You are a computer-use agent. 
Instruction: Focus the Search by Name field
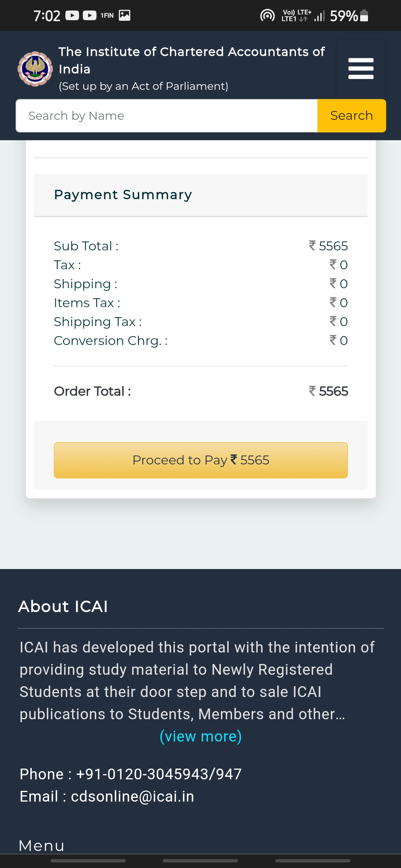click(x=167, y=116)
